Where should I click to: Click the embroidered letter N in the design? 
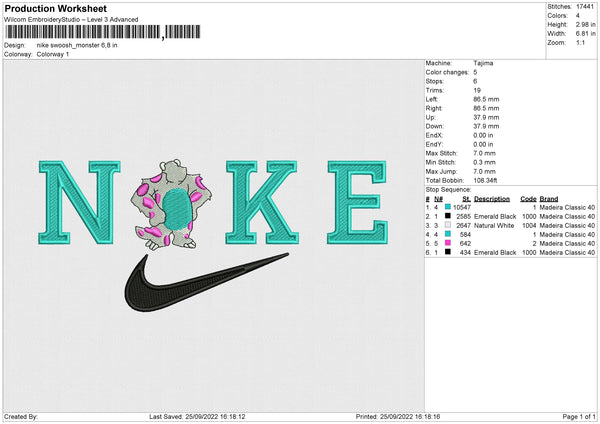[x=80, y=202]
